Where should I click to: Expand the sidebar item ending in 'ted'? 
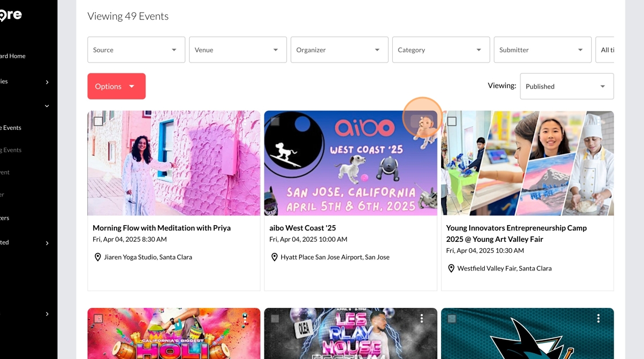click(x=25, y=242)
